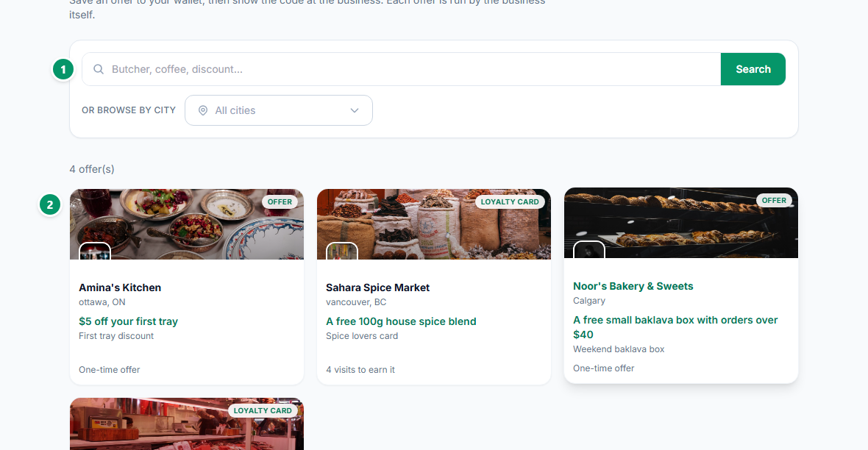This screenshot has height=450, width=868.
Task: Click the green step 2 badge
Action: 50,205
